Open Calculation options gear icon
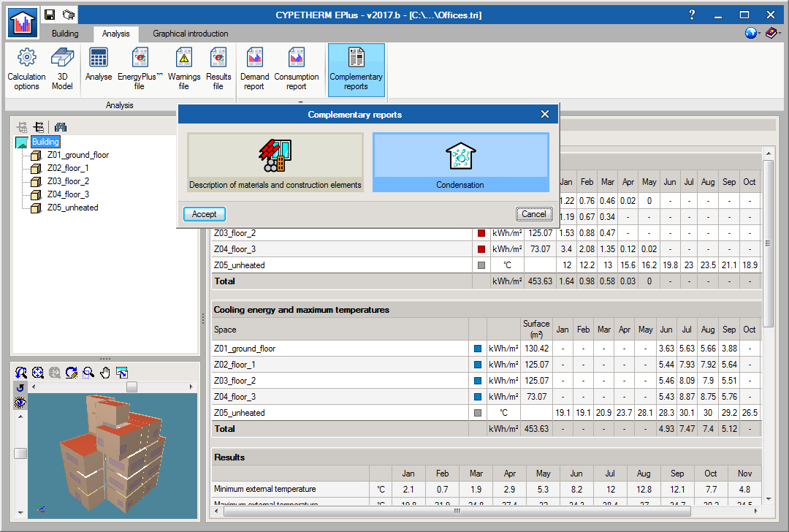789x532 pixels. [26, 66]
